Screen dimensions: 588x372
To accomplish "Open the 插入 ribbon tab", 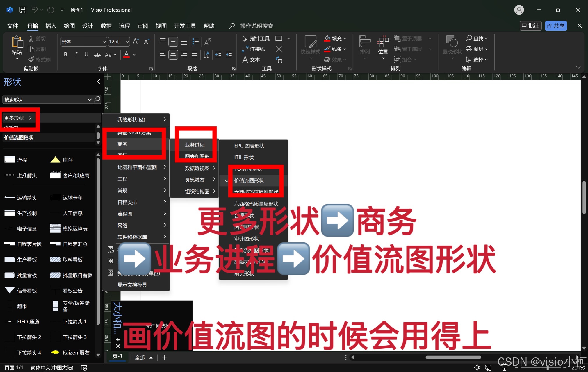I will 51,26.
